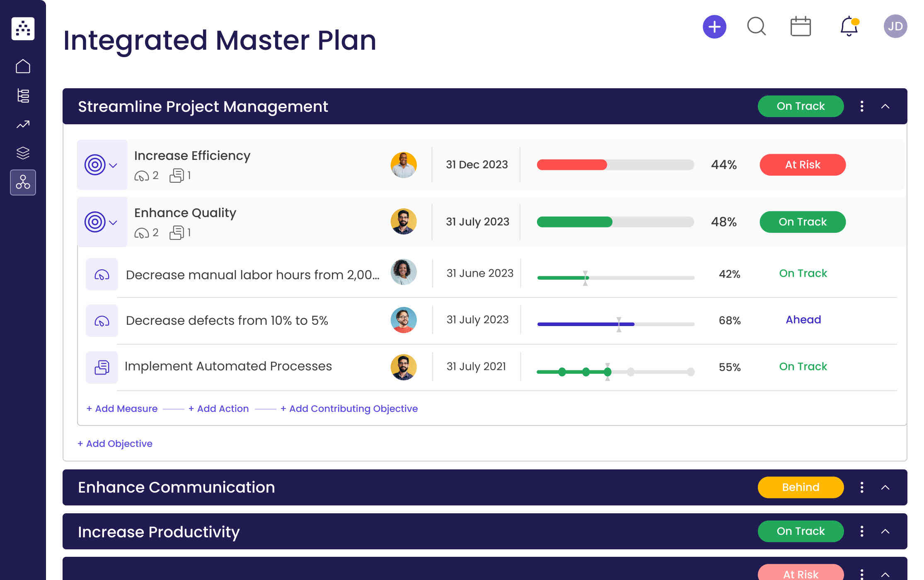Check notifications via the bell icon
924x580 pixels.
click(847, 26)
